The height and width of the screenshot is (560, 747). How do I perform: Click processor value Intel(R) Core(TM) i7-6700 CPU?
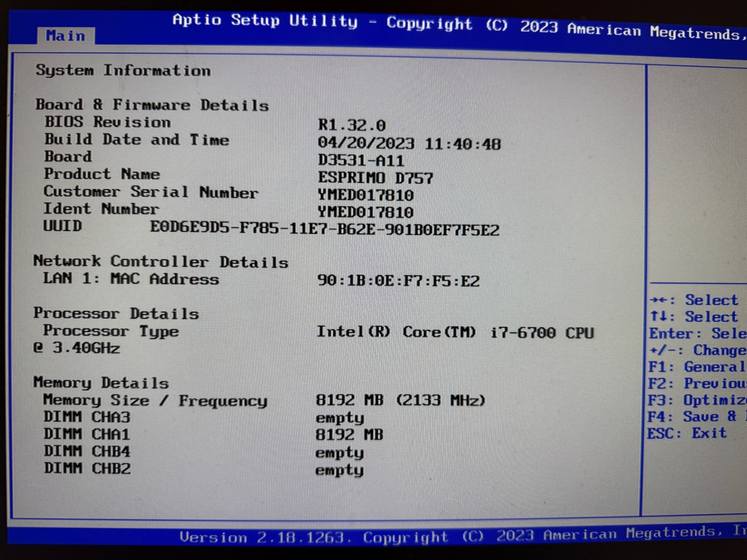[455, 332]
